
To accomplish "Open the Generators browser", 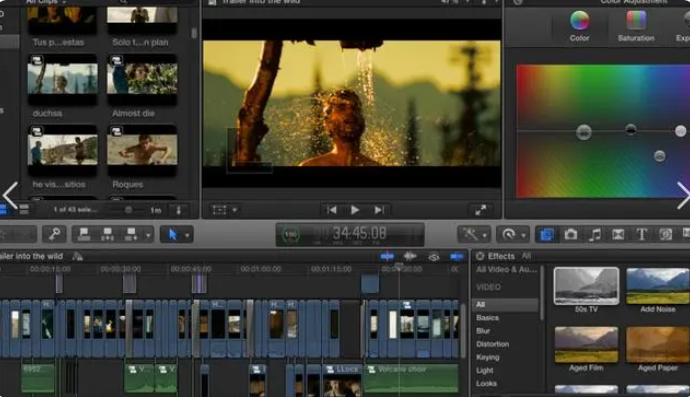I will (x=665, y=235).
